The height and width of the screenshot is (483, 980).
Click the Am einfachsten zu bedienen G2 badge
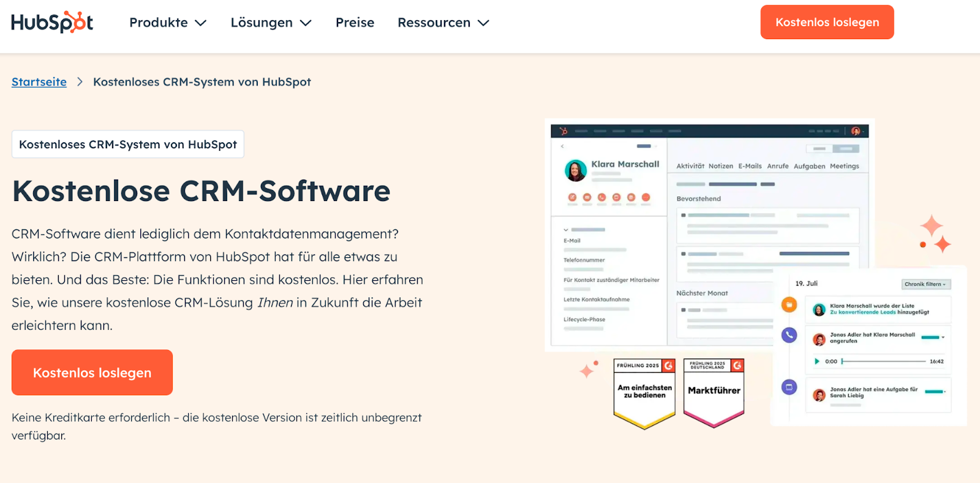(644, 394)
